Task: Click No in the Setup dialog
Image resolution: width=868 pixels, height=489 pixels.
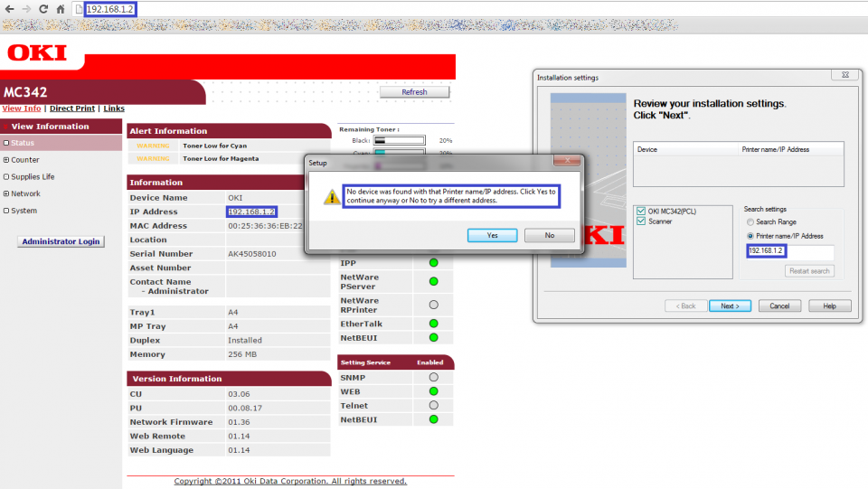Action: click(549, 235)
